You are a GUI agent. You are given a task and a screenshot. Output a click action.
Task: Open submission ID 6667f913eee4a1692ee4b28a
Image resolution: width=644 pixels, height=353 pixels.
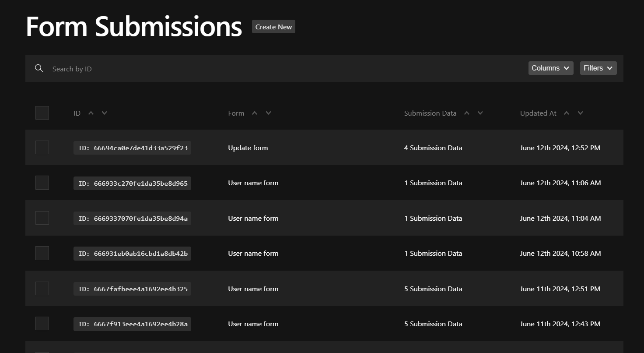(133, 324)
